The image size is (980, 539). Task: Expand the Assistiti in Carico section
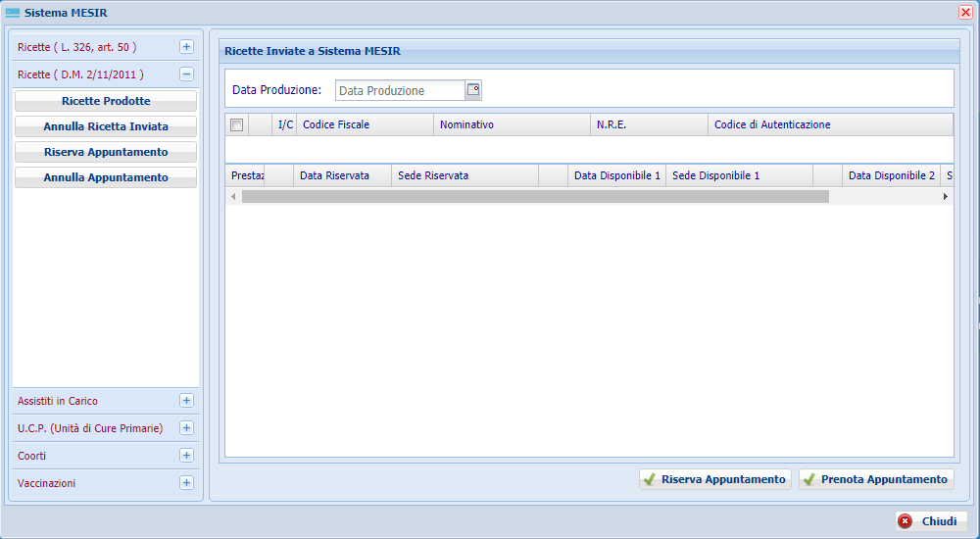[x=186, y=401]
